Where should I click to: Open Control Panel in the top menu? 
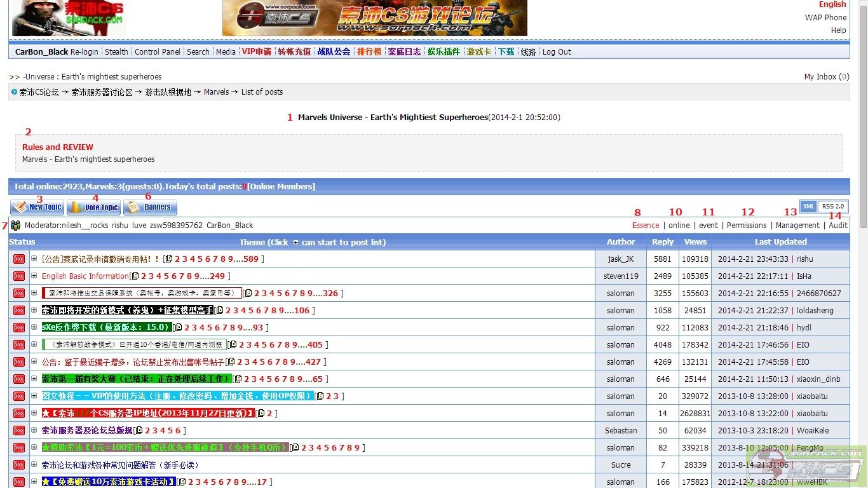tap(158, 52)
